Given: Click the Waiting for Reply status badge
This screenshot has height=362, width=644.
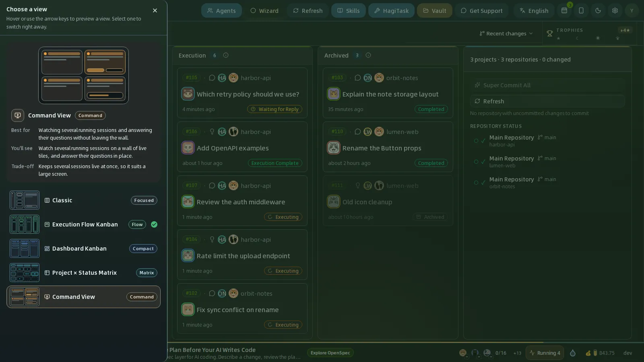Looking at the screenshot, I should pos(275,109).
